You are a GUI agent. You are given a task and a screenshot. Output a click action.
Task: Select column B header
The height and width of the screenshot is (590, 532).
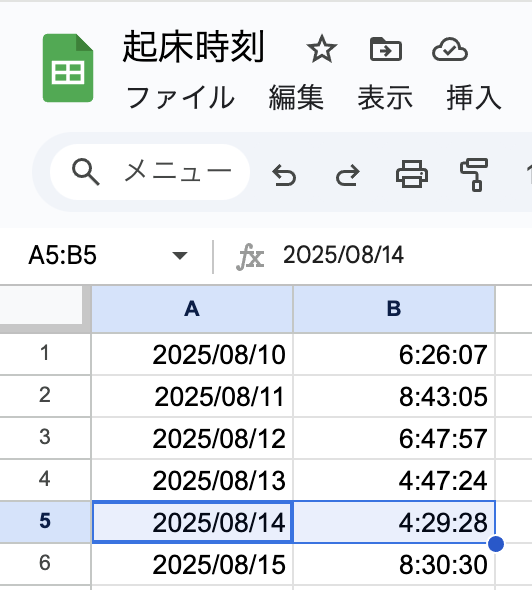[x=394, y=309]
